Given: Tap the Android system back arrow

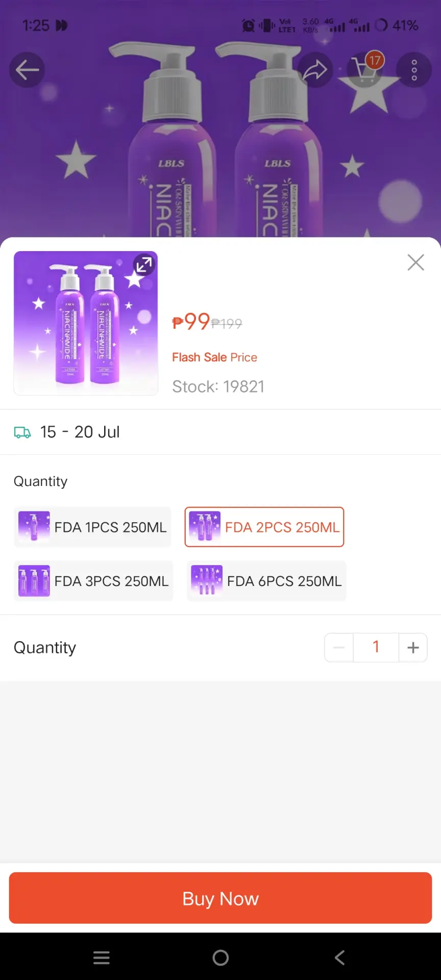Looking at the screenshot, I should coord(339,958).
